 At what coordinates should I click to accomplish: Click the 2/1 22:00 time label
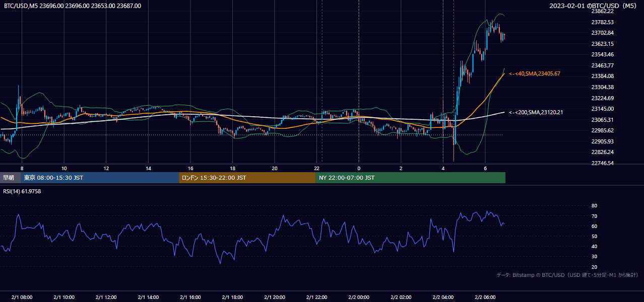pos(317,297)
